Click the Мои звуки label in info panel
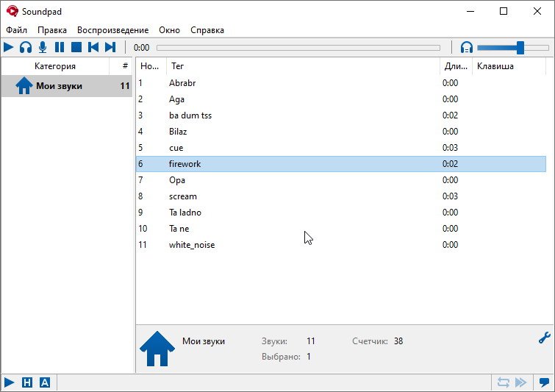555x392 pixels. click(204, 341)
